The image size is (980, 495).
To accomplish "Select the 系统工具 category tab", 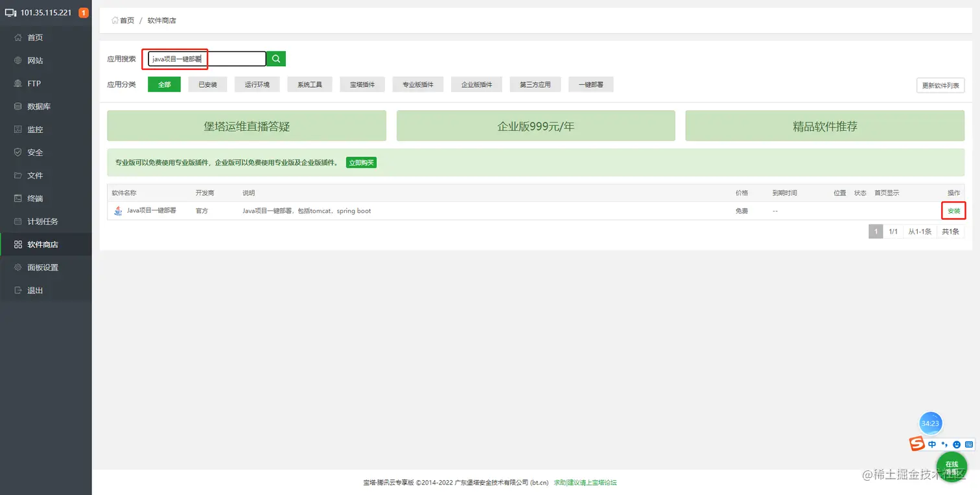I will click(x=310, y=84).
